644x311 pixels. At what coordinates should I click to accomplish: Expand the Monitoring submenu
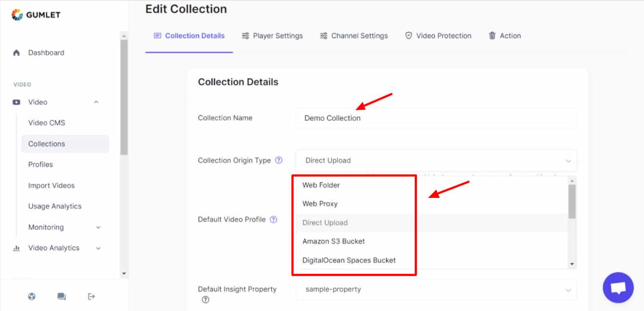coord(98,227)
